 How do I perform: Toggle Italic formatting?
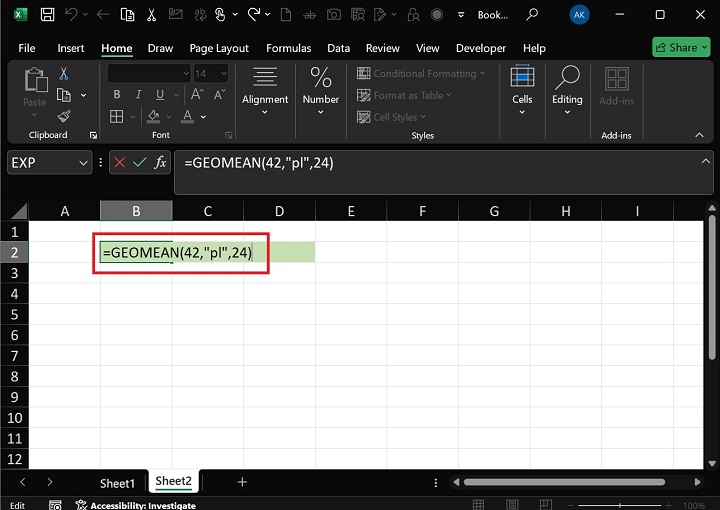(x=138, y=95)
